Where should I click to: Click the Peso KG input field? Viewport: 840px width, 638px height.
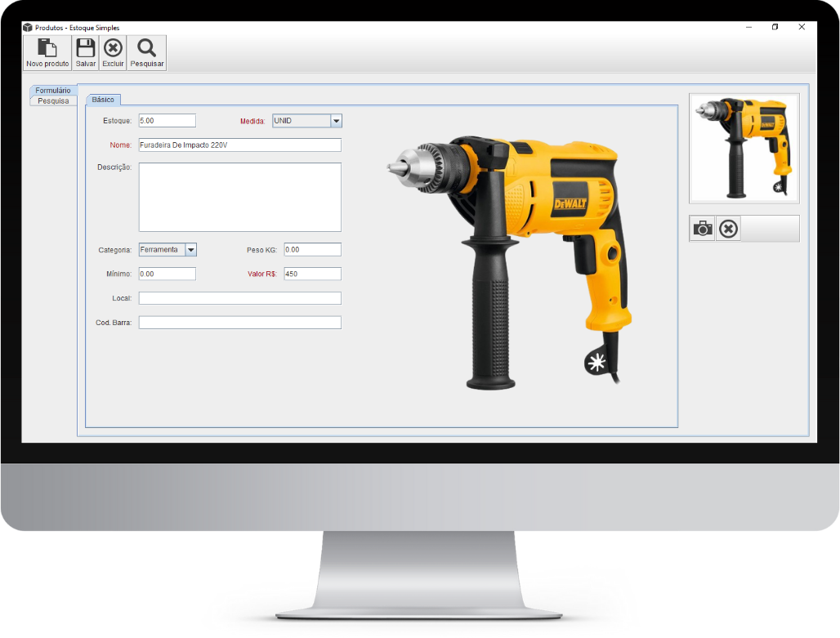click(312, 250)
